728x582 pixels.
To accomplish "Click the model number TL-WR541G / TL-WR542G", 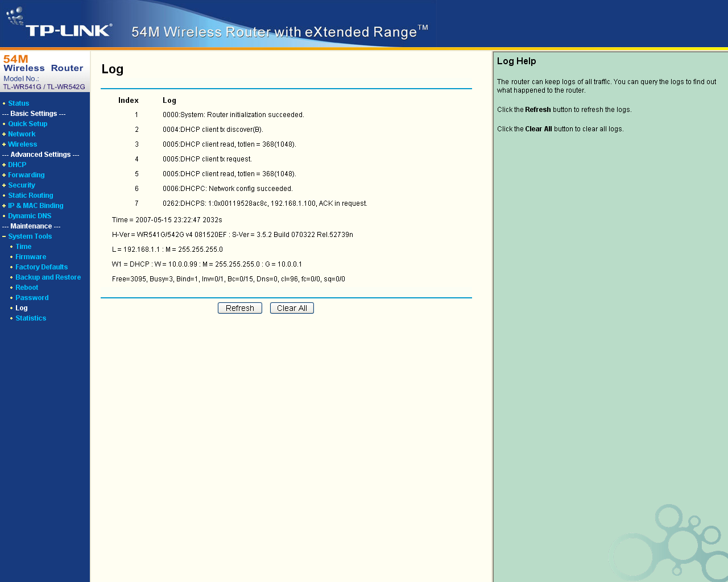I will pos(44,87).
